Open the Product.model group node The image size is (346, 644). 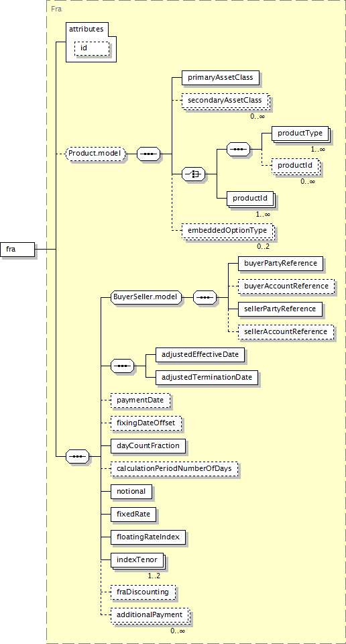pos(96,154)
